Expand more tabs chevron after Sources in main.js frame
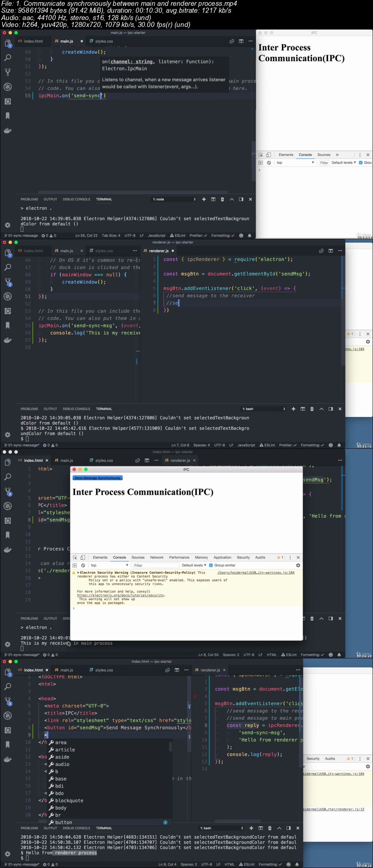The height and width of the screenshot is (868, 373). click(x=337, y=155)
